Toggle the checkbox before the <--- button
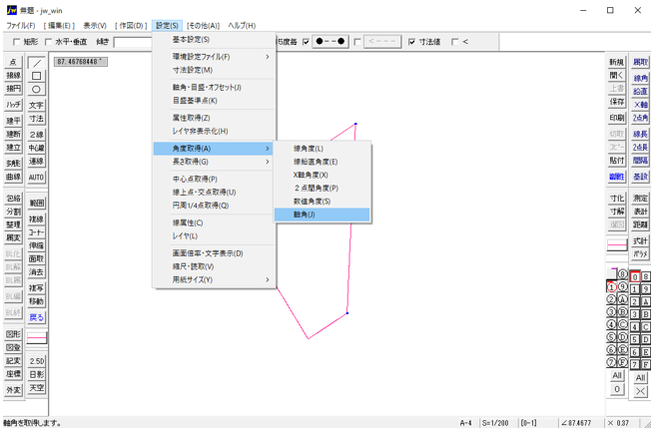Image resolution: width=657 pixels, height=433 pixels. click(x=357, y=42)
